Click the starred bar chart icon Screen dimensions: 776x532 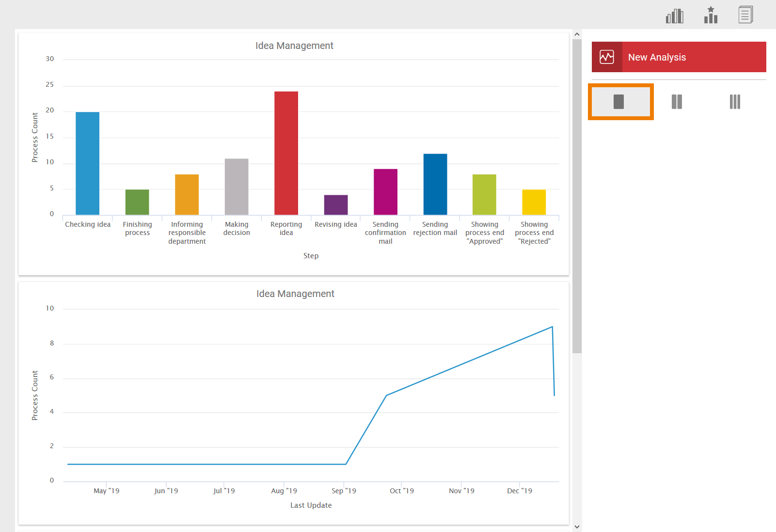[711, 15]
